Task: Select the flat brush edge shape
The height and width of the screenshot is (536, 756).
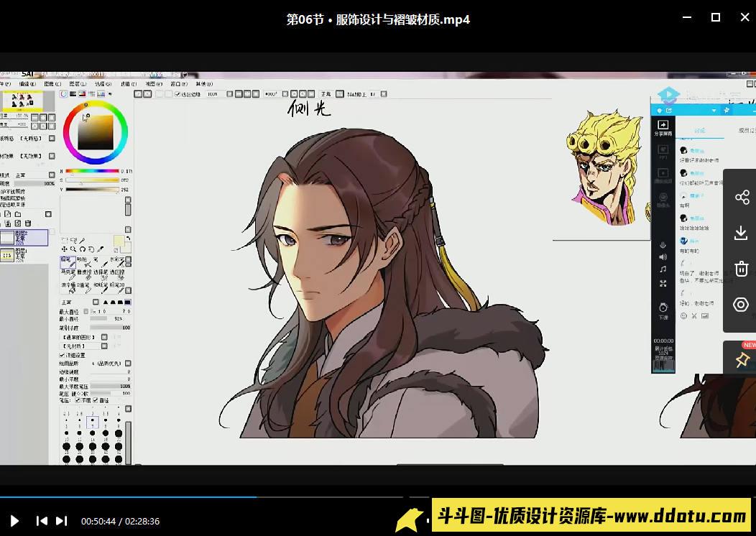Action: 127,302
